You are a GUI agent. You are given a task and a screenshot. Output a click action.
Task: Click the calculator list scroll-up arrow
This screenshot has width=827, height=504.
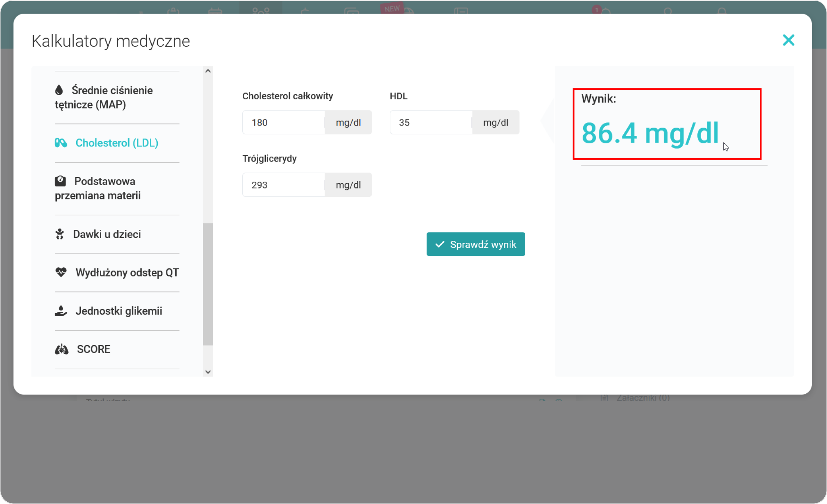[208, 71]
